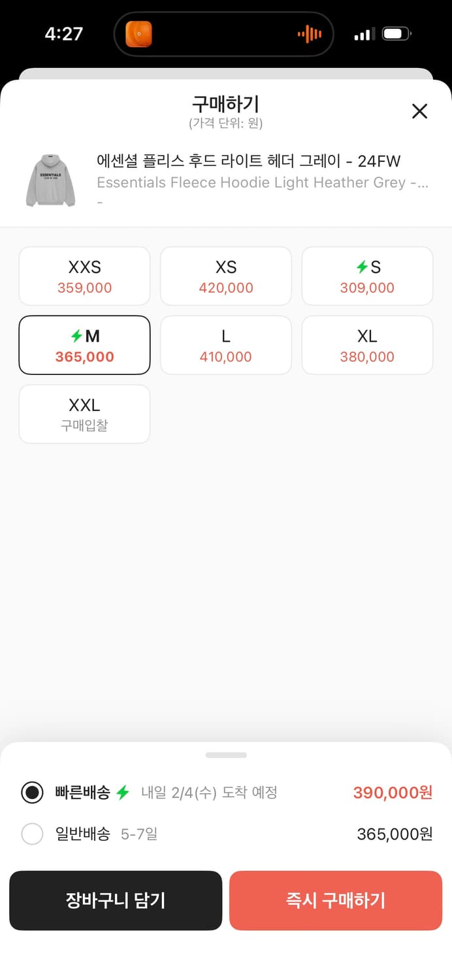Select size XXL 구매입찰 option
This screenshot has height=980, width=452.
pos(84,414)
